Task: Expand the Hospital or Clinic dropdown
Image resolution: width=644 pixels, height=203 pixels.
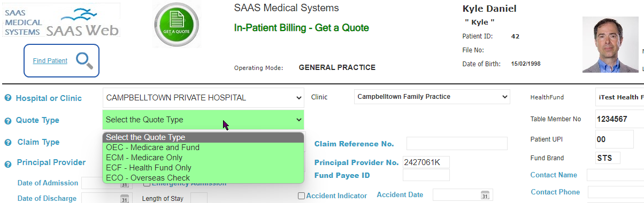Action: (x=203, y=98)
